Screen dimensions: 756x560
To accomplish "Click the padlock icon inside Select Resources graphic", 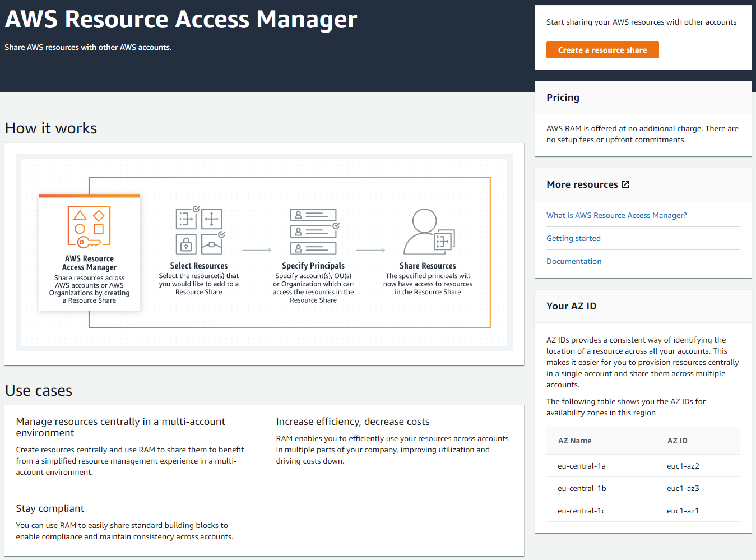I will point(186,244).
